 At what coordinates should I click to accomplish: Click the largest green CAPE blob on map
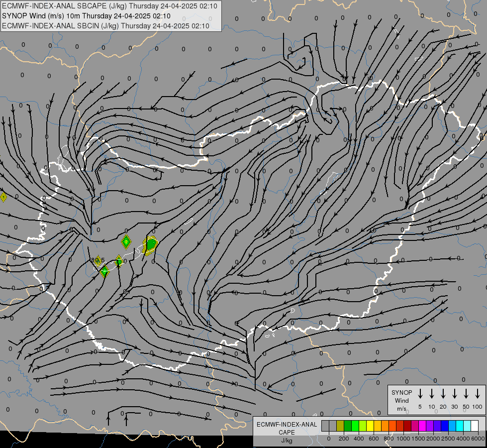point(151,245)
